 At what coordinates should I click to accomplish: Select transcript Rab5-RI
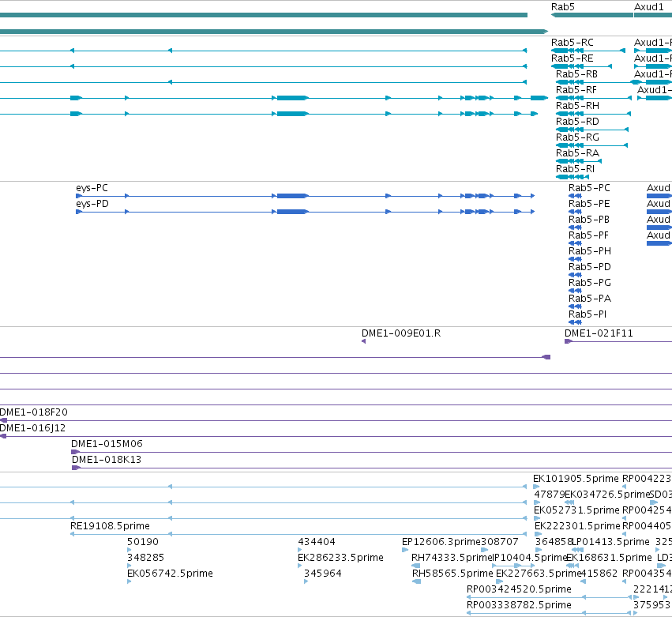(575, 169)
